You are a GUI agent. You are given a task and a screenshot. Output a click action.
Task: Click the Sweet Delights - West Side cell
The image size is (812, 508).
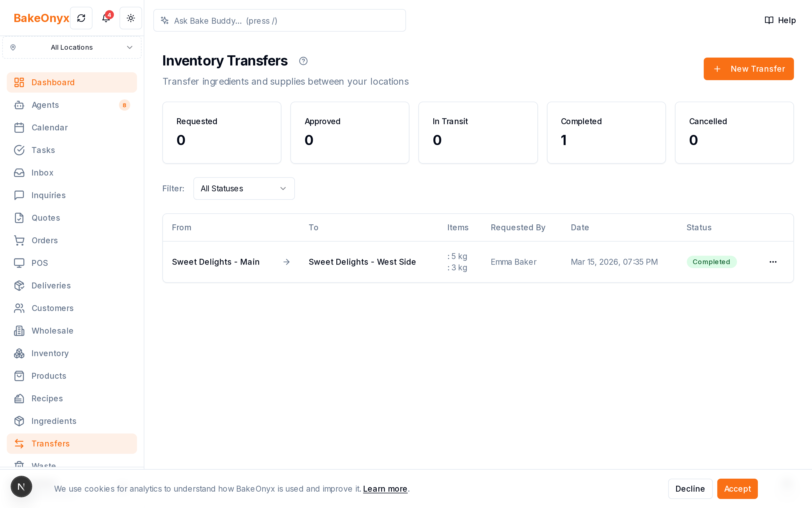pos(362,262)
